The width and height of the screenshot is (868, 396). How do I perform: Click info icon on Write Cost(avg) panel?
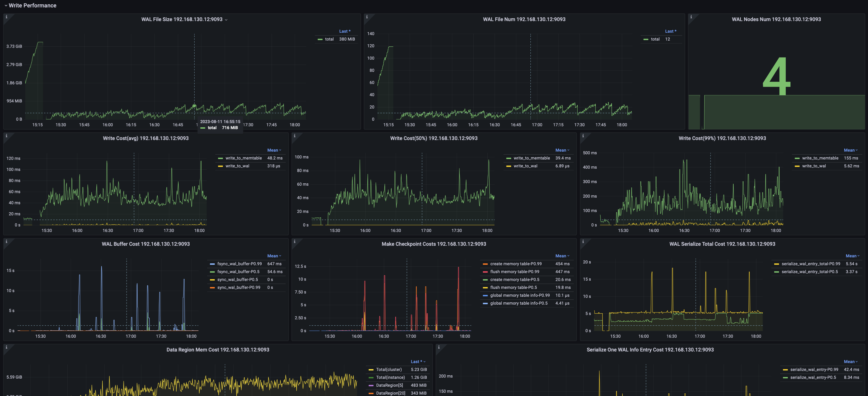[6, 136]
